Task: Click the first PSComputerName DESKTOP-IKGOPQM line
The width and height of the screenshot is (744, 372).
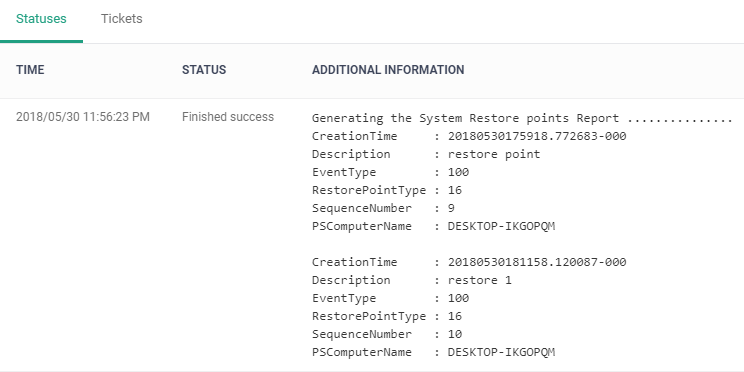Action: point(433,226)
